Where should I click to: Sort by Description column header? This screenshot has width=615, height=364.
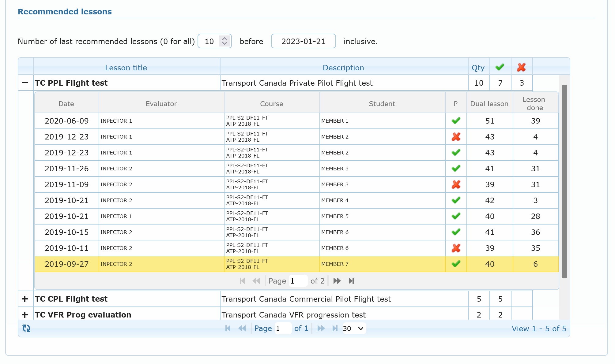click(343, 68)
